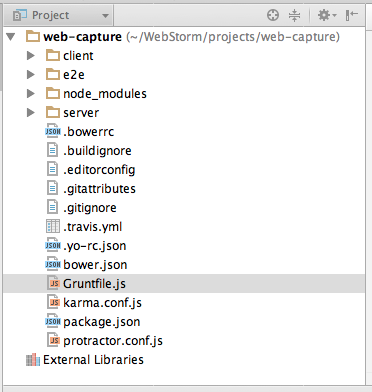Image resolution: width=372 pixels, height=392 pixels.
Task: Open the Project view dropdown
Action: coord(61,15)
